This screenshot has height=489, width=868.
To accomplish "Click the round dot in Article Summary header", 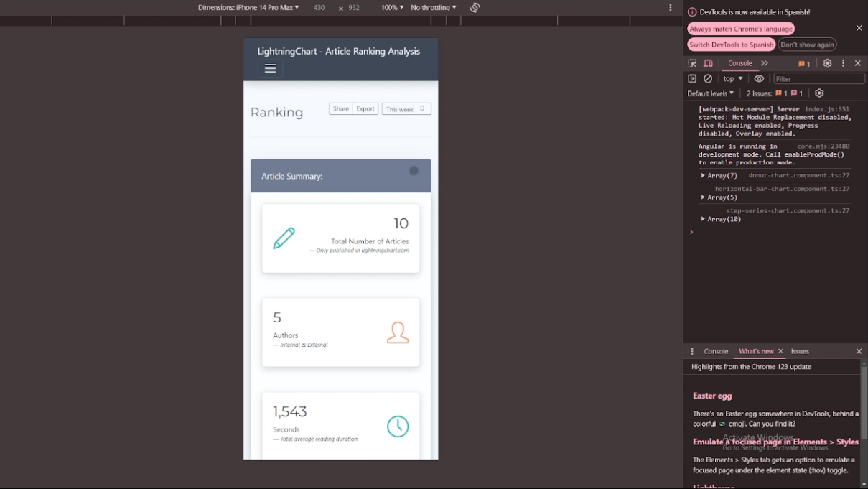I will pyautogui.click(x=414, y=170).
